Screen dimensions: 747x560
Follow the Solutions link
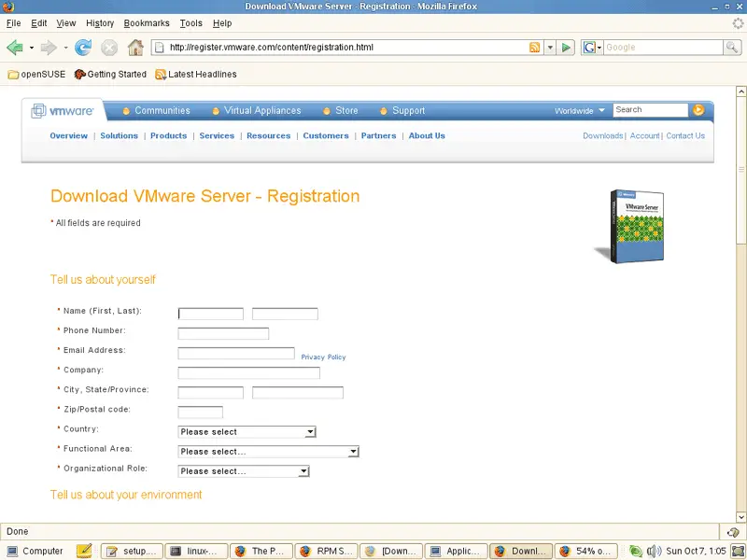(120, 135)
